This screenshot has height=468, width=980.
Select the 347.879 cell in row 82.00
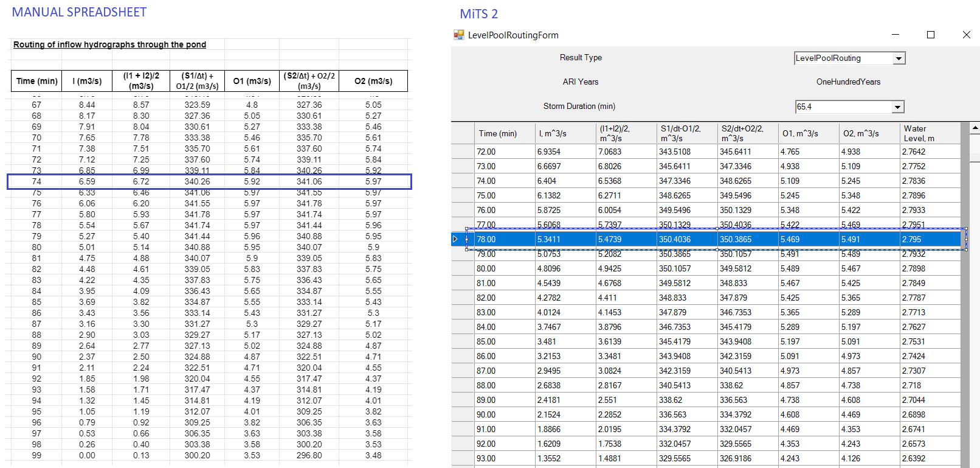[x=748, y=298]
